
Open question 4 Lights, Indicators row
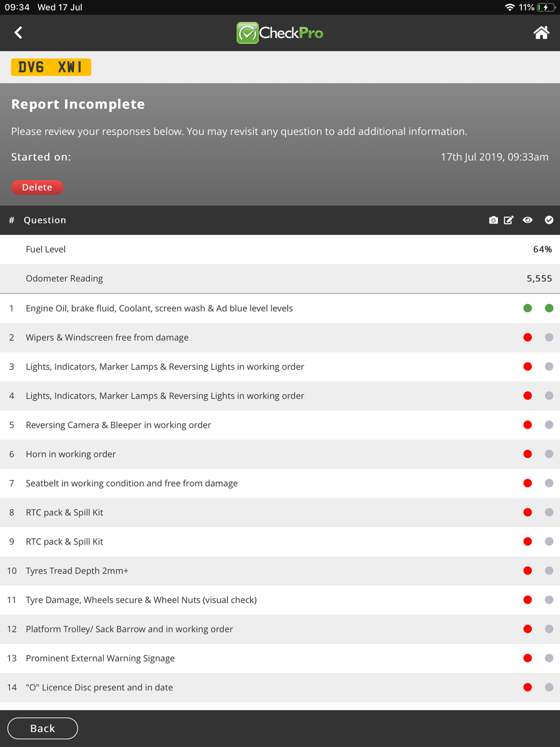280,395
